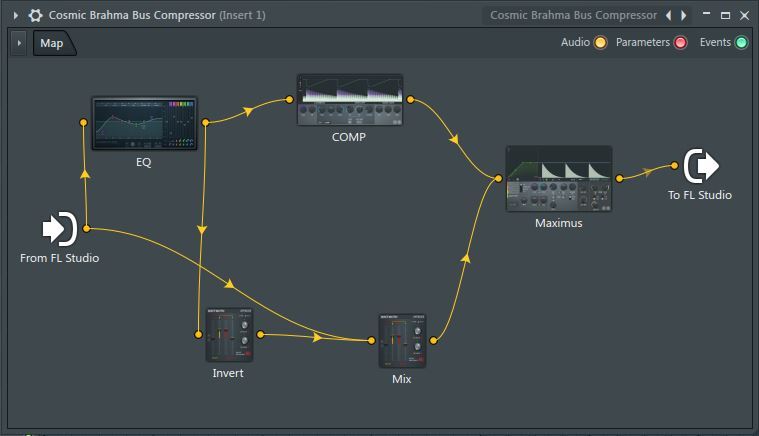Viewport: 759px width, 436px height.
Task: Select the From FL Studio input node icon
Action: pos(60,229)
